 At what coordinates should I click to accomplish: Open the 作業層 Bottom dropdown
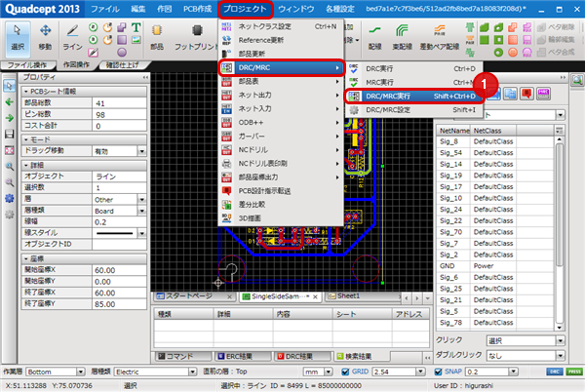tap(81, 372)
